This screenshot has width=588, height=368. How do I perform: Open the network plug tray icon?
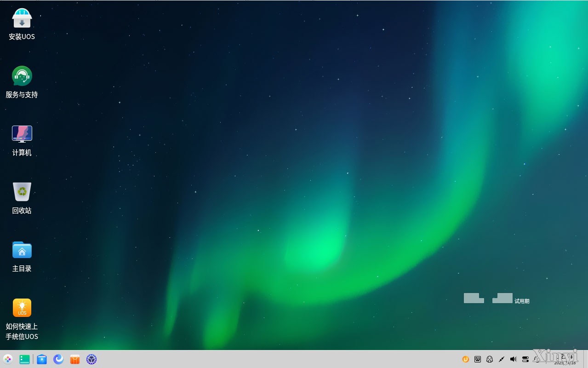502,359
